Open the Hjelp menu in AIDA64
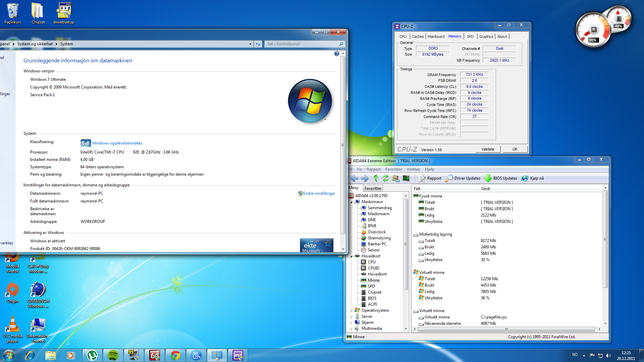644x362 pixels. 429,169
